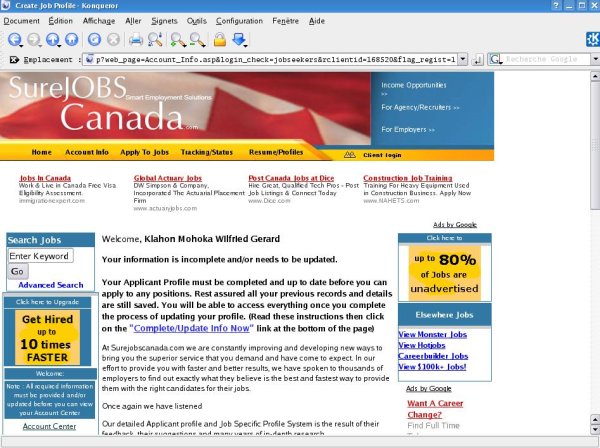Click the 80% of Jobs unadvertised banner
This screenshot has height=448, width=600.
(444, 273)
